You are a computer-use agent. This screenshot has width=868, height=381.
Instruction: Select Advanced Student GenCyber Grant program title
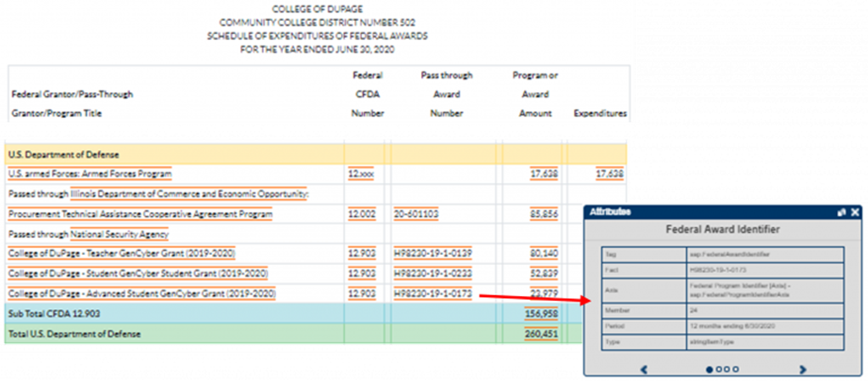[x=141, y=293]
